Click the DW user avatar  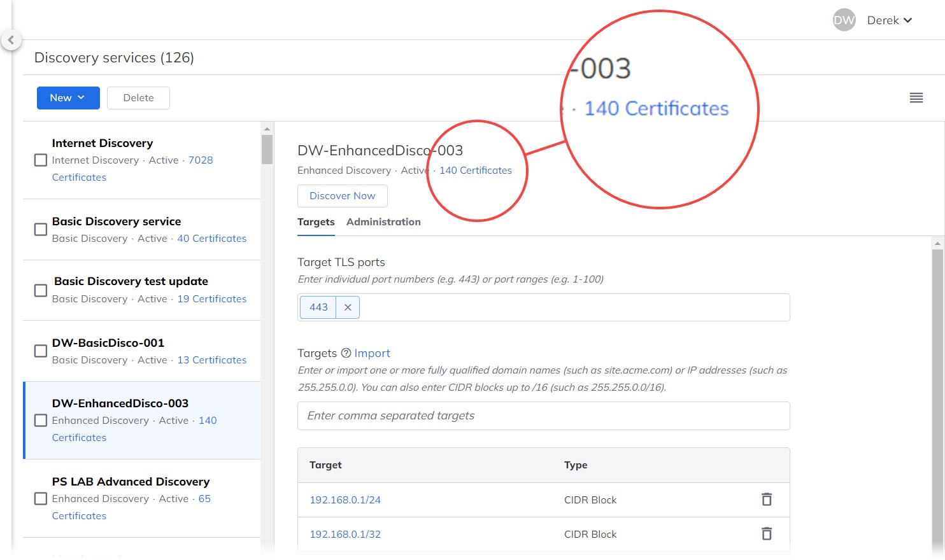click(844, 20)
